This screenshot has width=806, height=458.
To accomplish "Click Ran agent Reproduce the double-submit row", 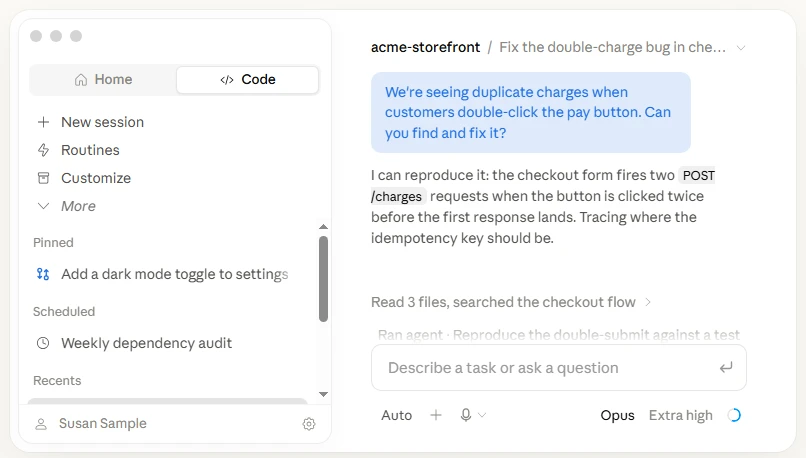I will pyautogui.click(x=559, y=335).
